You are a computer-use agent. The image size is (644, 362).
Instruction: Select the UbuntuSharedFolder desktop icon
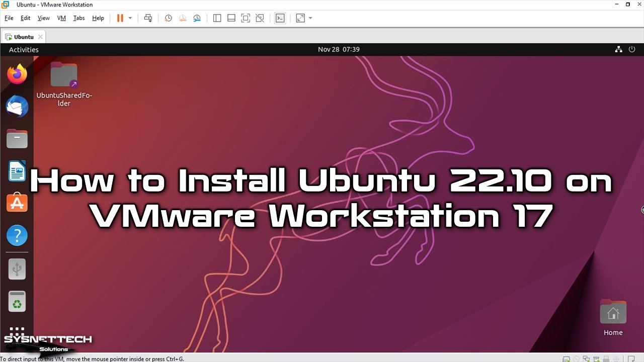tap(64, 84)
